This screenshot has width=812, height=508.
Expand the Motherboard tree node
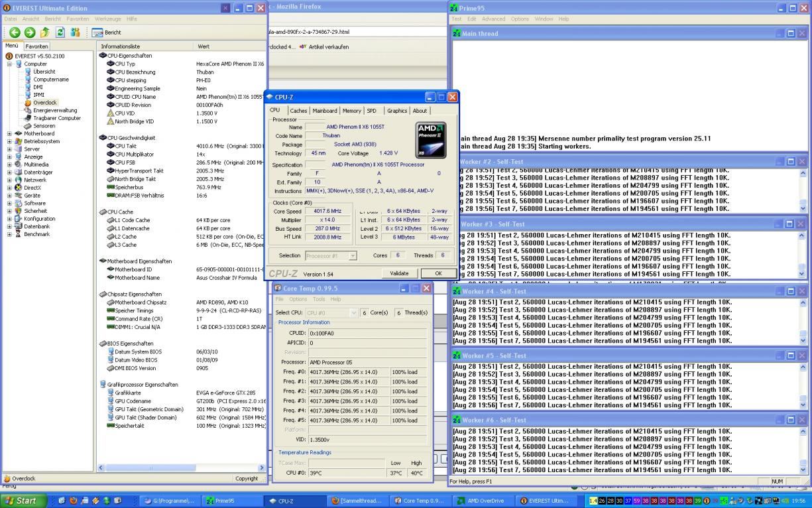(10, 133)
